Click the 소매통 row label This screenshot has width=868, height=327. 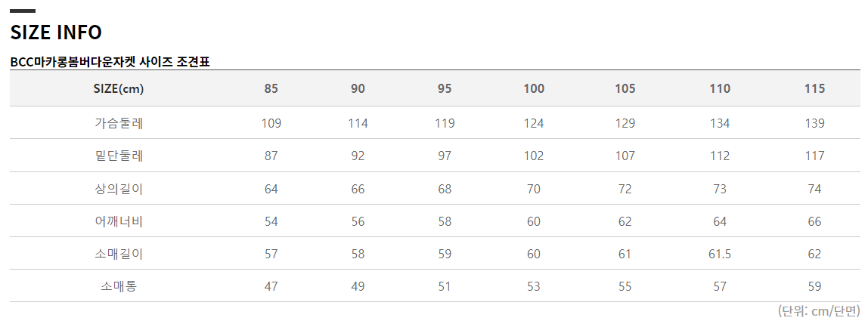point(119,286)
